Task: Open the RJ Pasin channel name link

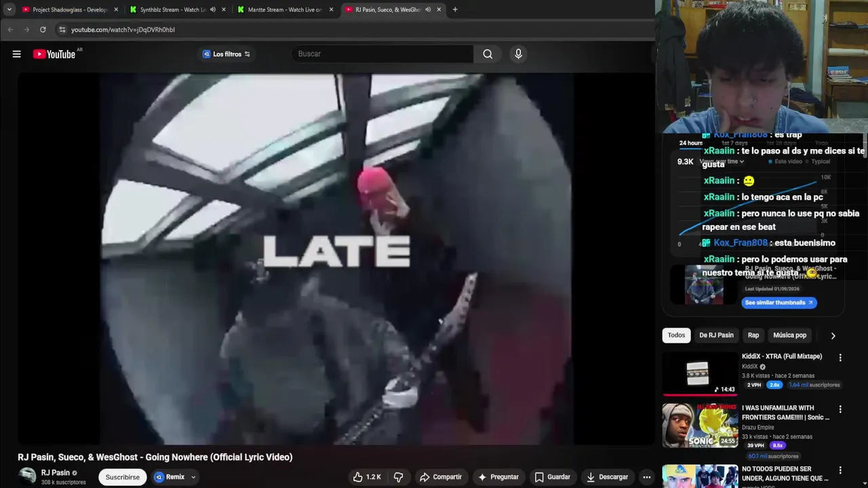Action: tap(55, 472)
